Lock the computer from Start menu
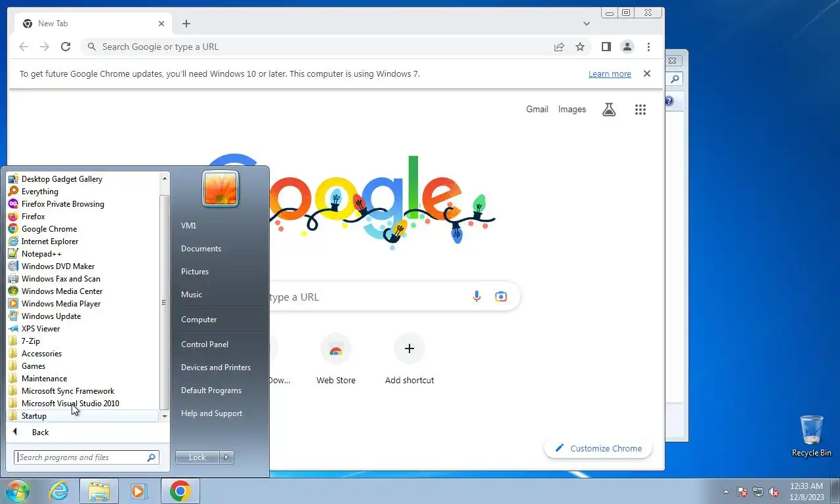 pos(198,457)
